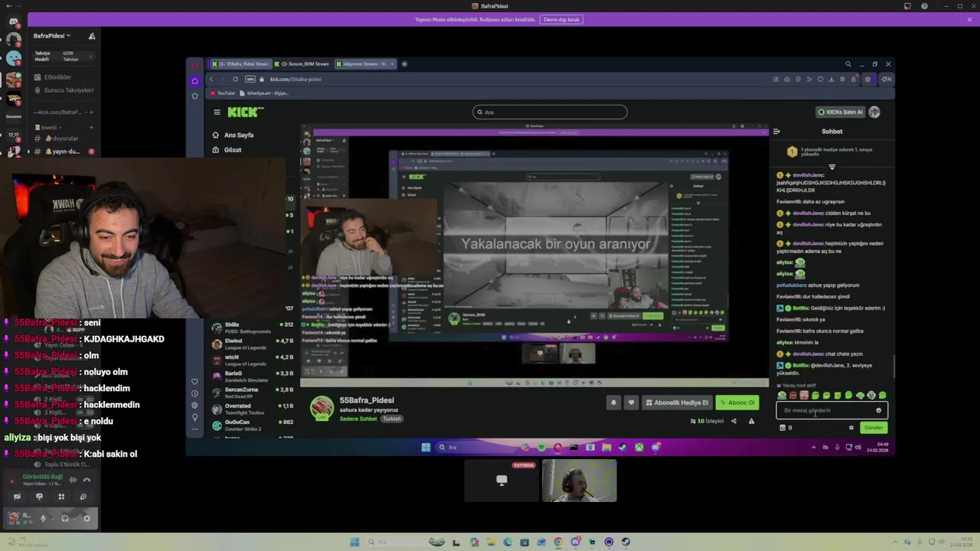Select the 55Bafra_Pidesi Stream browser tab
This screenshot has height=551, width=980.
(242, 64)
